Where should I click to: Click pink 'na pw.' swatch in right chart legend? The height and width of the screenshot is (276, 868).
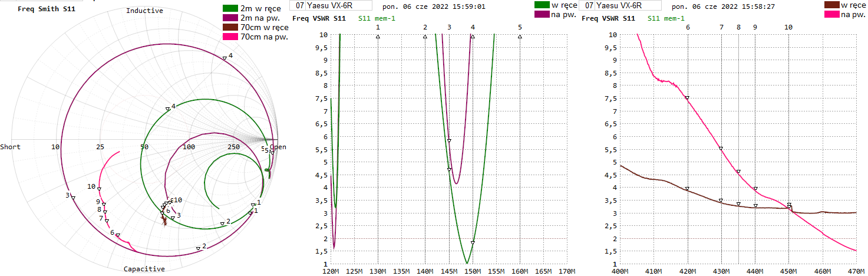[x=831, y=14]
